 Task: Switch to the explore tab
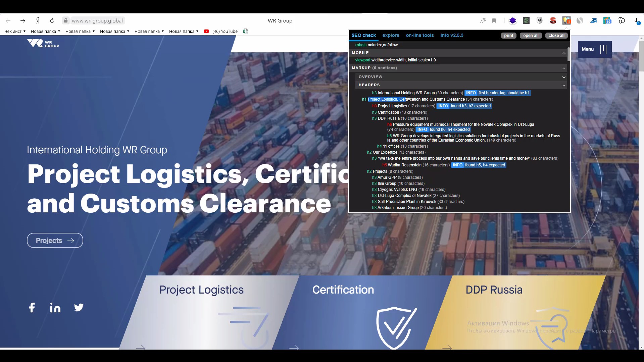(x=391, y=35)
